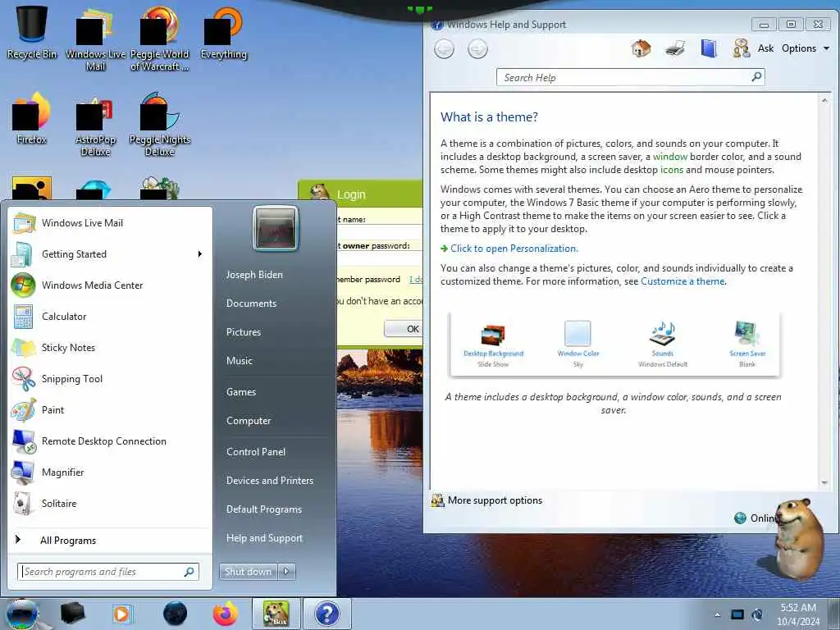This screenshot has width=840, height=630.
Task: Go to Help and Support home
Action: [641, 48]
